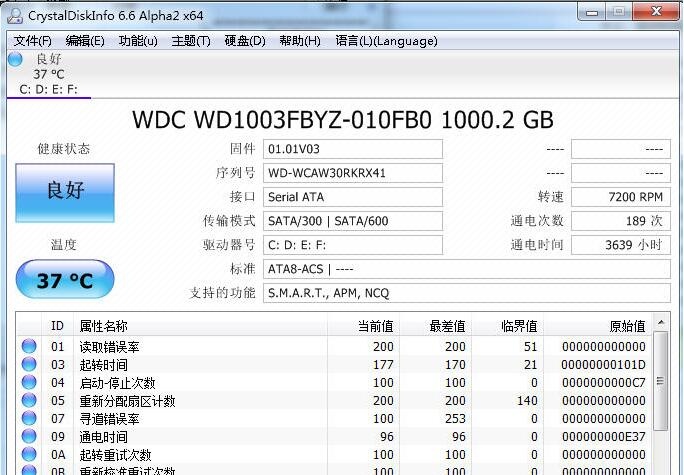The image size is (684, 475).
Task: Click the rotation rate field 7200 RPM
Action: 621,197
